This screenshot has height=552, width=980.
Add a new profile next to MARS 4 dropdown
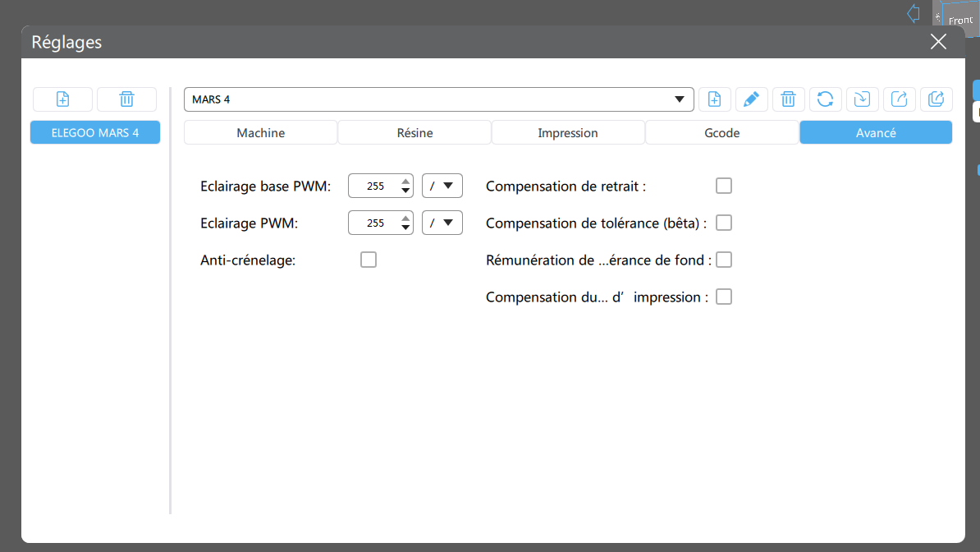pyautogui.click(x=714, y=99)
